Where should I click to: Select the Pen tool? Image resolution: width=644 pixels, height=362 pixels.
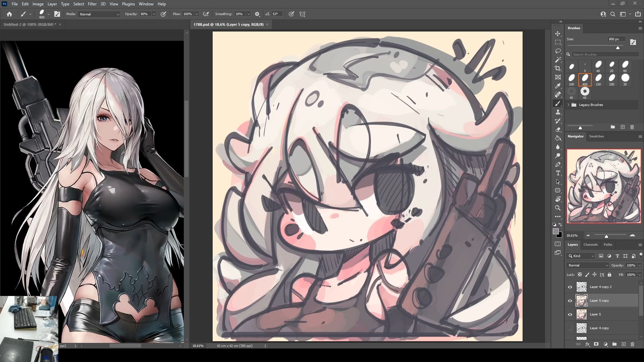tap(558, 165)
